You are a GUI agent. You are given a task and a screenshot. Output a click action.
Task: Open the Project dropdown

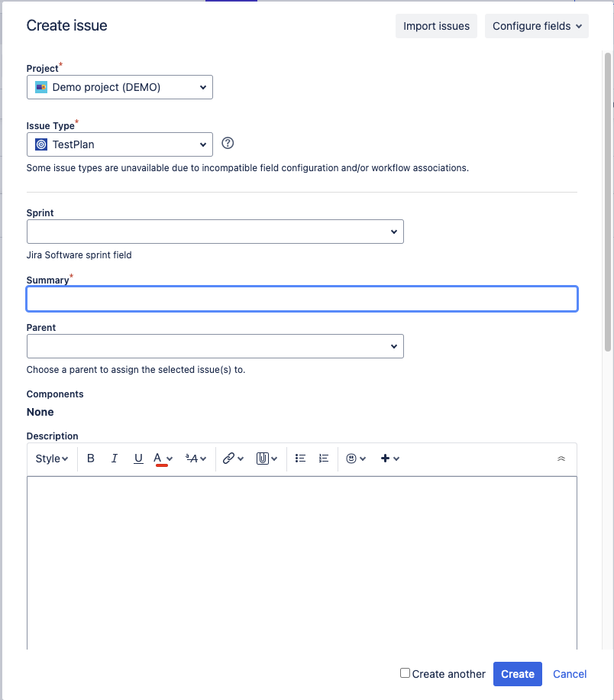[120, 87]
